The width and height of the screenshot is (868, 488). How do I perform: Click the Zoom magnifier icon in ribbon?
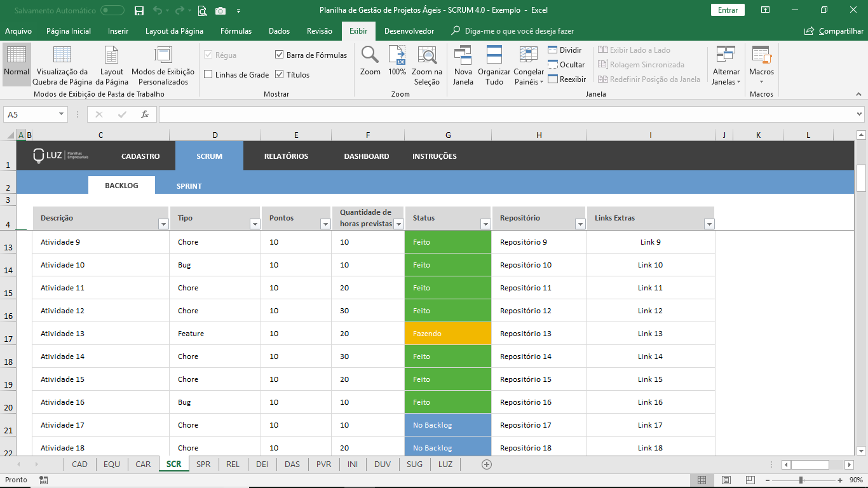[x=370, y=56]
